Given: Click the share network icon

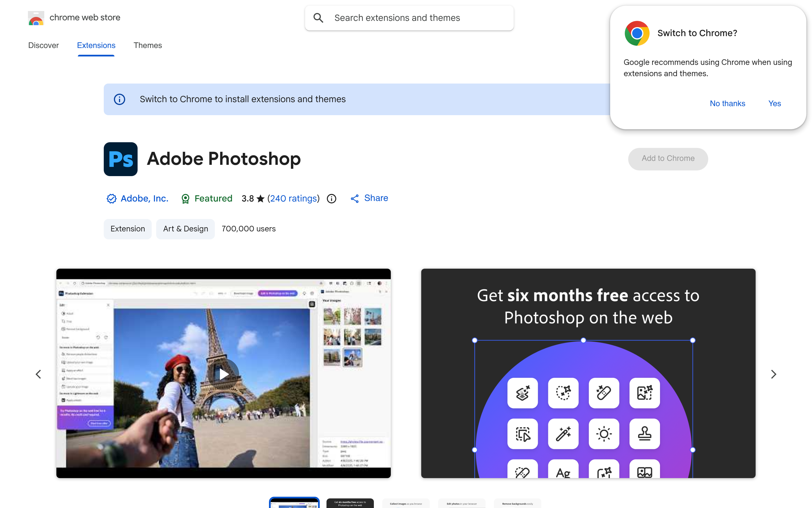Looking at the screenshot, I should (355, 199).
